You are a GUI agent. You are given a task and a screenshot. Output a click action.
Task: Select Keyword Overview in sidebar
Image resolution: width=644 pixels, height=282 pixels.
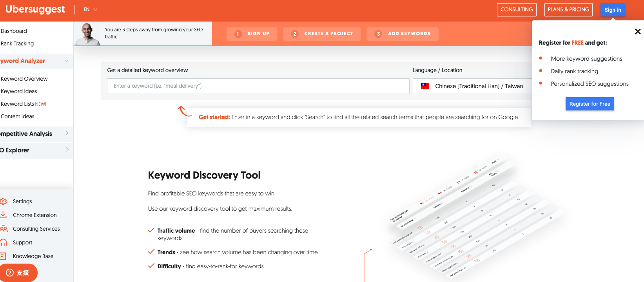point(24,79)
